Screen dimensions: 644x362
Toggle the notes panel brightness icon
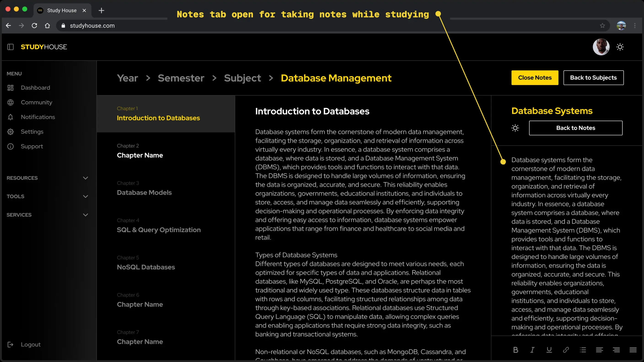click(x=515, y=128)
